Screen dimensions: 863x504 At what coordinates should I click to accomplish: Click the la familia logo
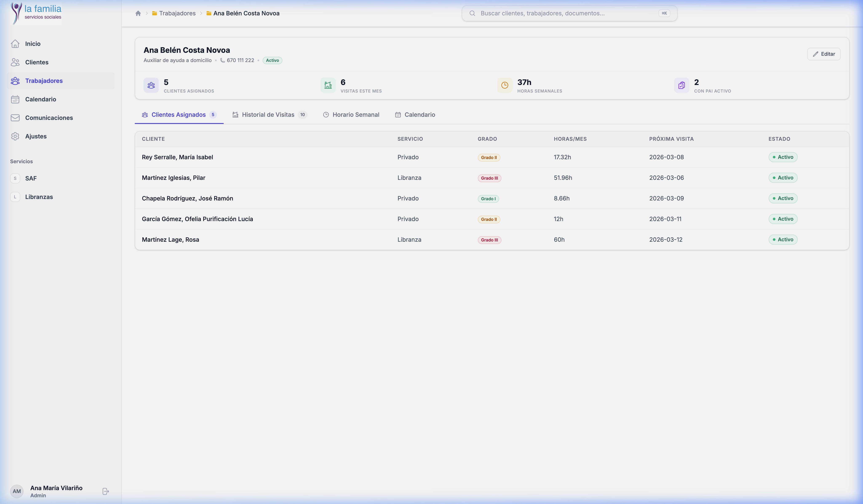click(36, 13)
